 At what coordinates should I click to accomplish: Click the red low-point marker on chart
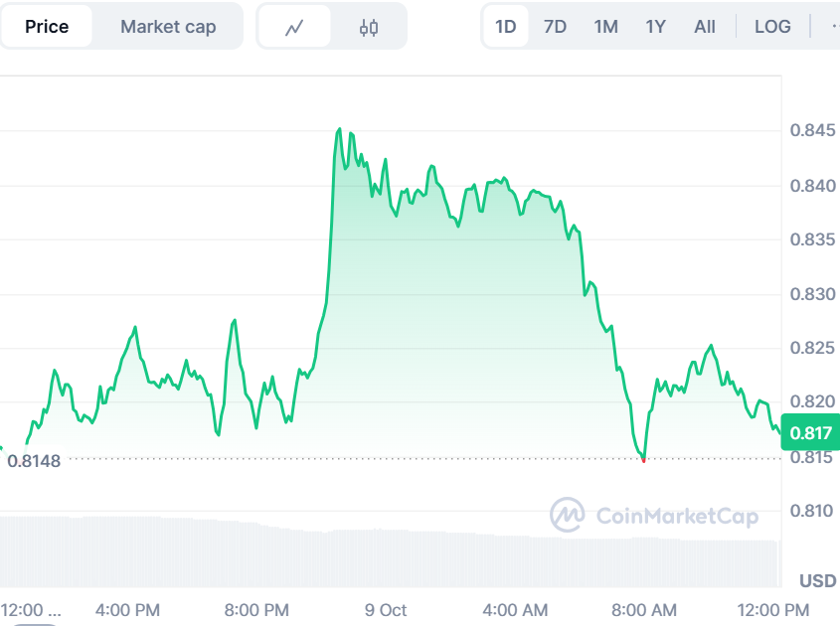[644, 460]
